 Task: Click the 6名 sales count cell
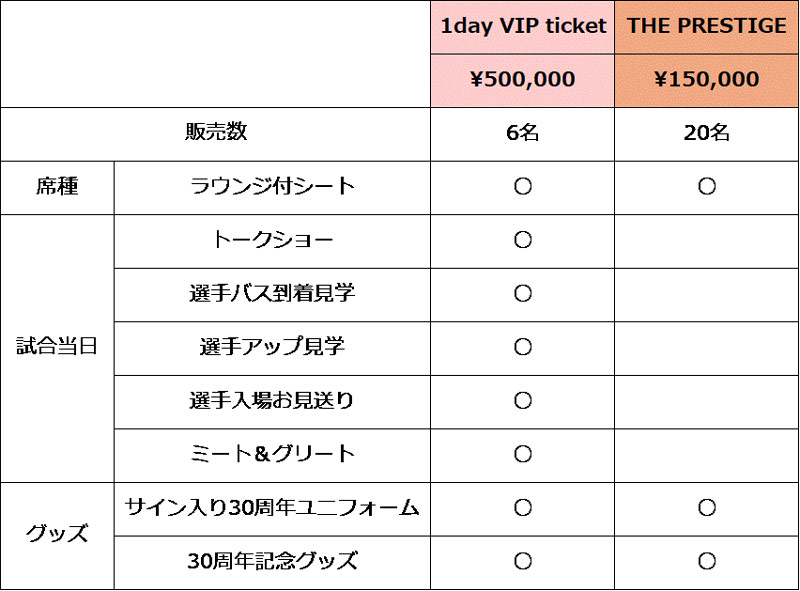(x=522, y=134)
